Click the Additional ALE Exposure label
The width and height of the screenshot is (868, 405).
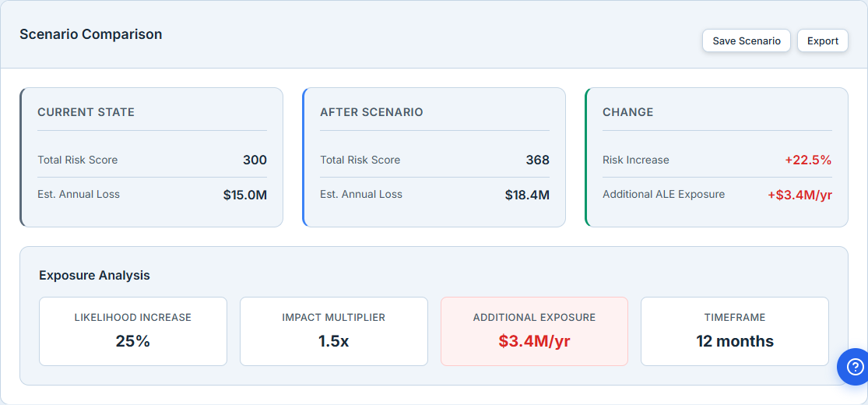point(663,195)
